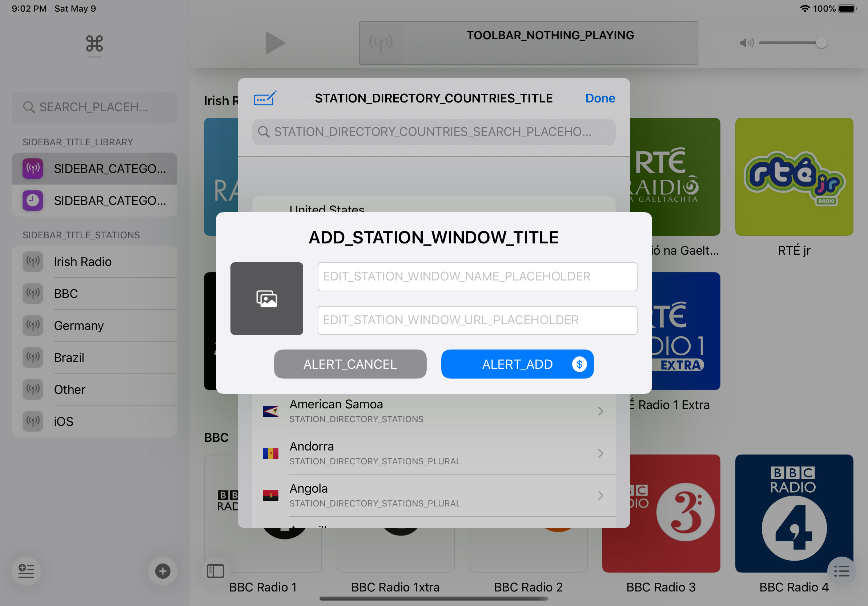Open the Angola stations chevron

600,495
